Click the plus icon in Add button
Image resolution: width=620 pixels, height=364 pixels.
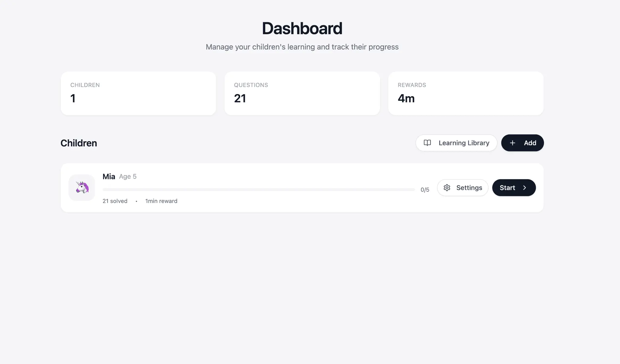(x=513, y=143)
